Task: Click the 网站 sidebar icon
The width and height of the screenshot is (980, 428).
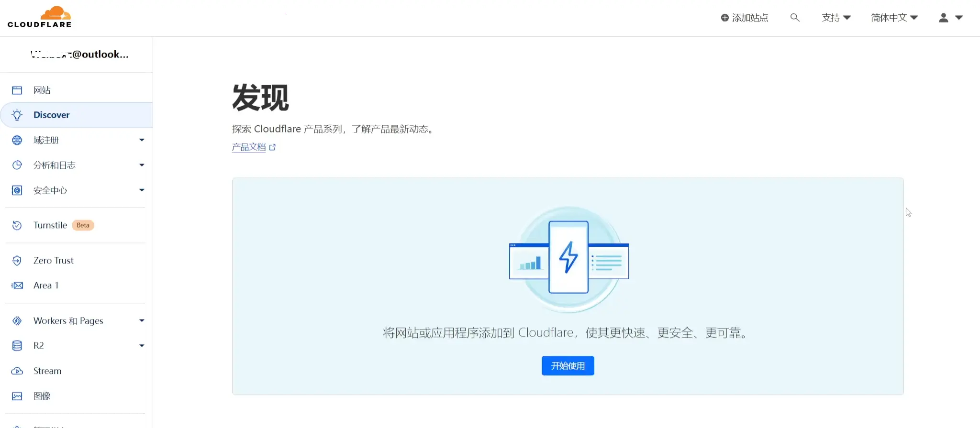Action: 17,90
